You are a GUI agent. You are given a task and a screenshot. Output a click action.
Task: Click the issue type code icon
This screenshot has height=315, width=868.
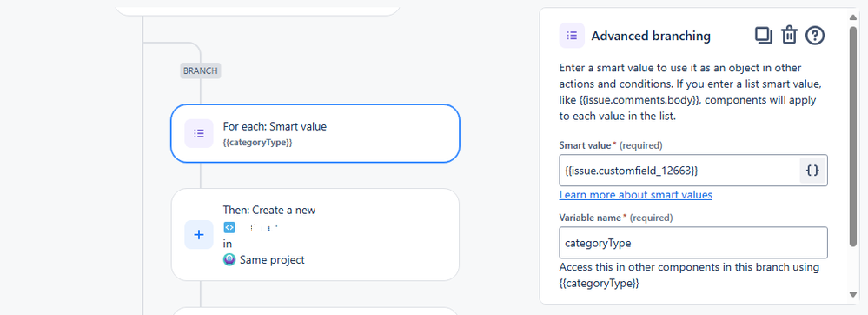click(229, 227)
